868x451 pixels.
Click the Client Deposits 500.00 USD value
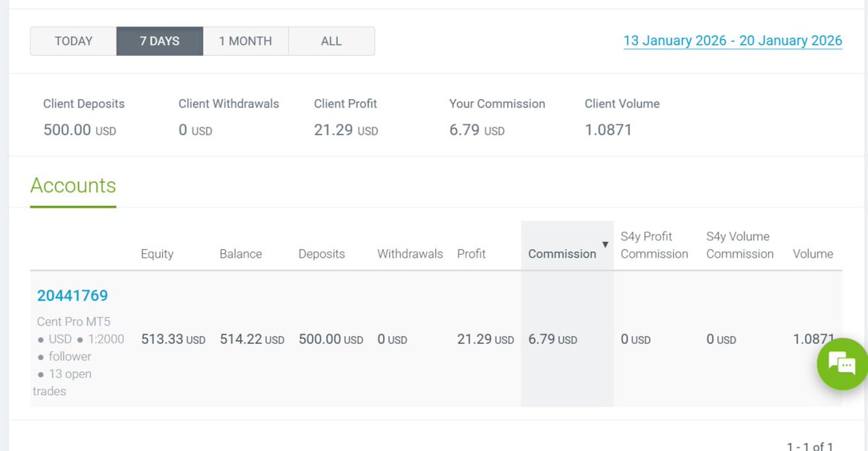pos(80,130)
